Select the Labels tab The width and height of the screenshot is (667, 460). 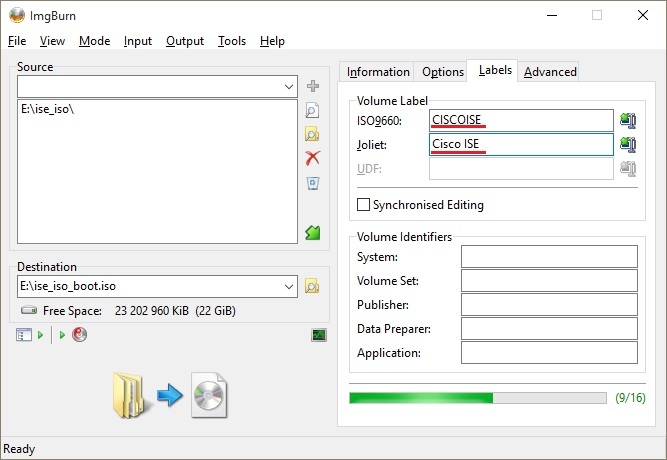click(x=495, y=70)
